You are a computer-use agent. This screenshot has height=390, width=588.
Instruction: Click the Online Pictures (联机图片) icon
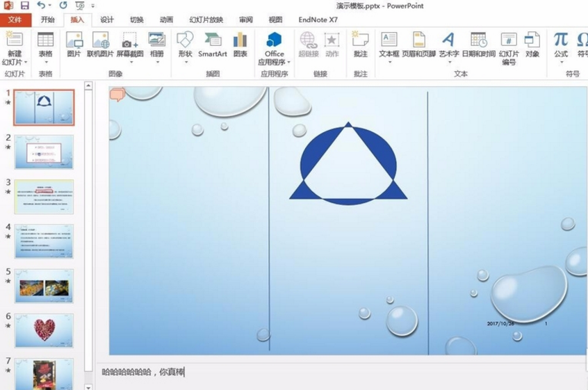(x=100, y=40)
